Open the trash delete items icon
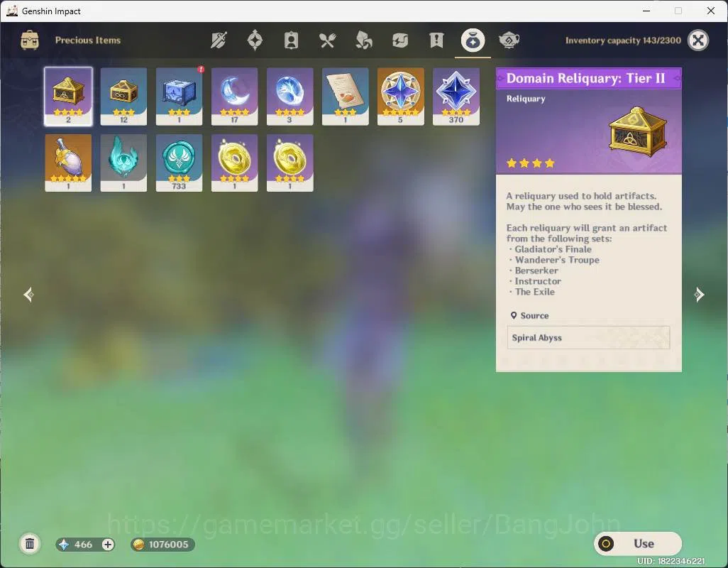The width and height of the screenshot is (728, 568). click(30, 544)
